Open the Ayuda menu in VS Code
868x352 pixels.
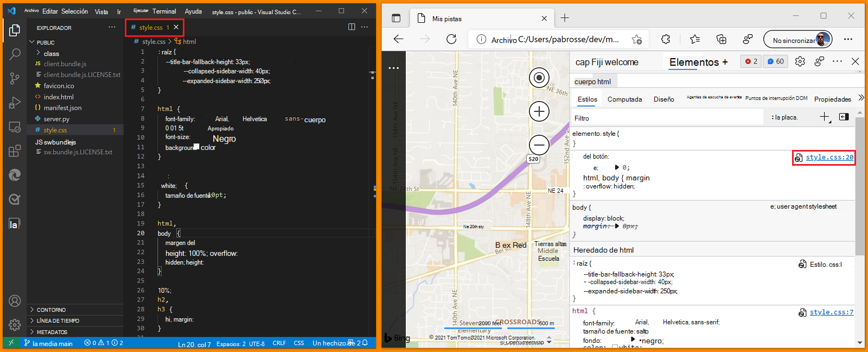click(193, 11)
